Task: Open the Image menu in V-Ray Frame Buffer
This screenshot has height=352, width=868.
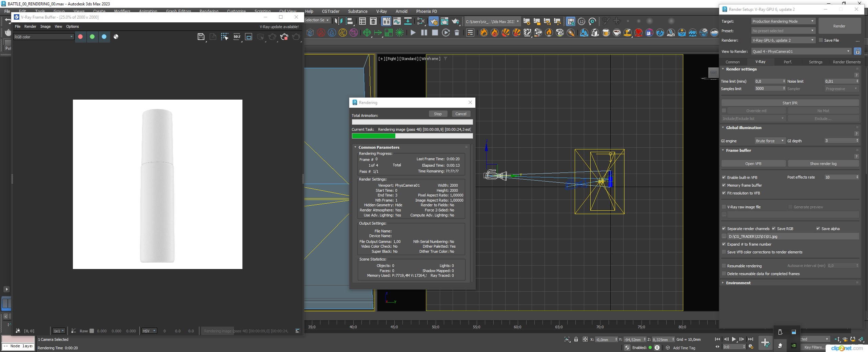Action: (x=45, y=26)
